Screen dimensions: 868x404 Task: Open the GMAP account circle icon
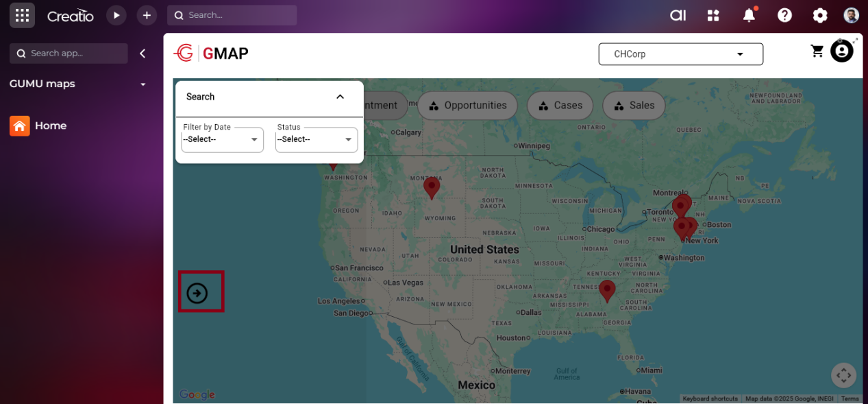842,51
